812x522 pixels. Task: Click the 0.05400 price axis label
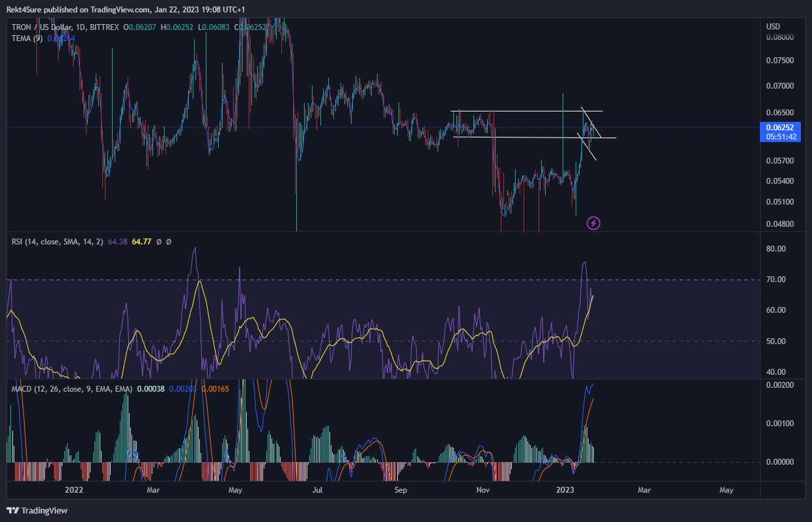pyautogui.click(x=780, y=181)
